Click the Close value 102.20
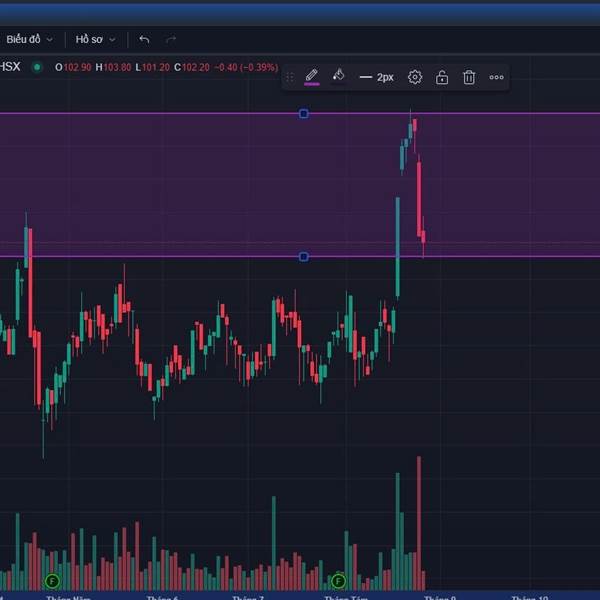600x600 pixels. point(196,67)
